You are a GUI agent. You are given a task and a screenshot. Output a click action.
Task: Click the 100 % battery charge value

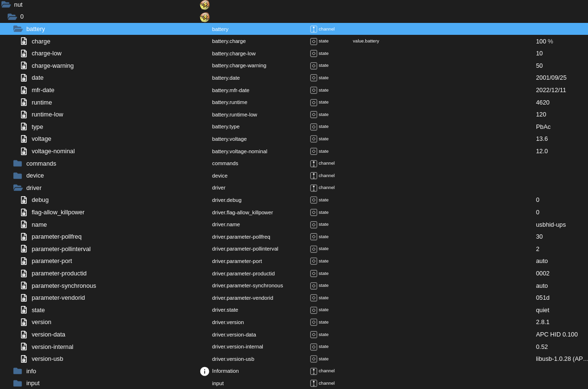click(544, 41)
